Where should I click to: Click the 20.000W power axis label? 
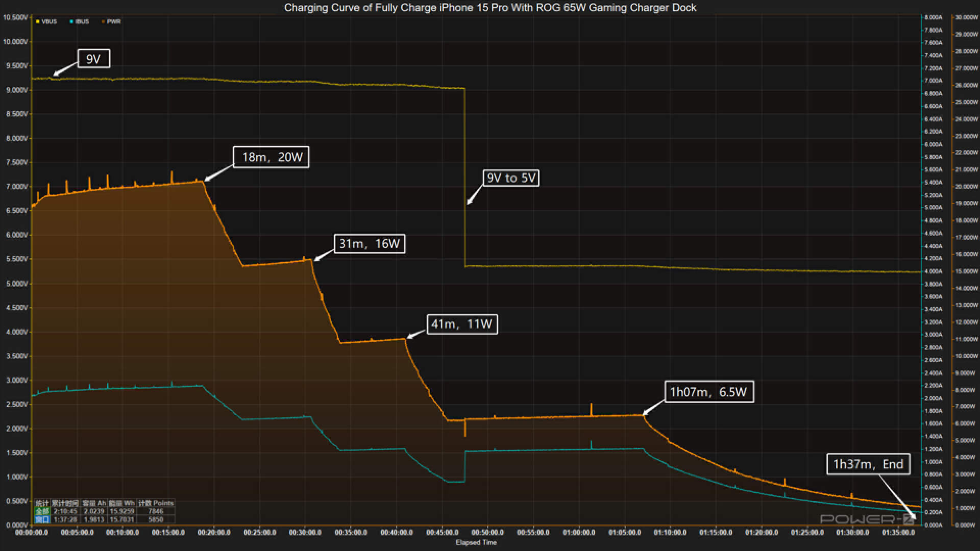click(x=966, y=187)
